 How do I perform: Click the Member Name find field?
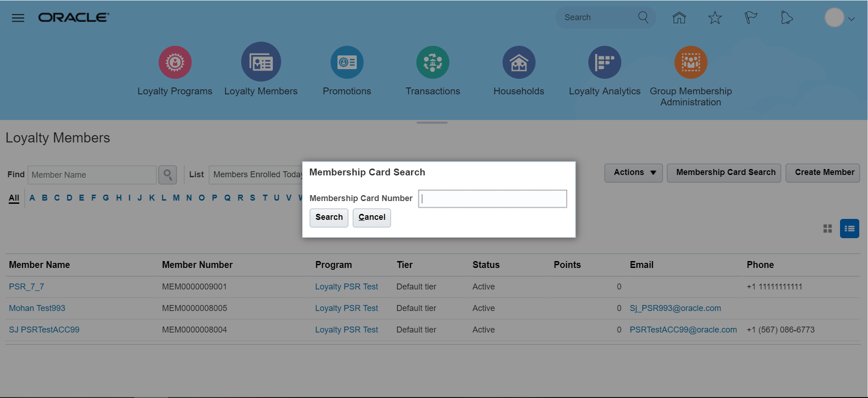(x=92, y=175)
